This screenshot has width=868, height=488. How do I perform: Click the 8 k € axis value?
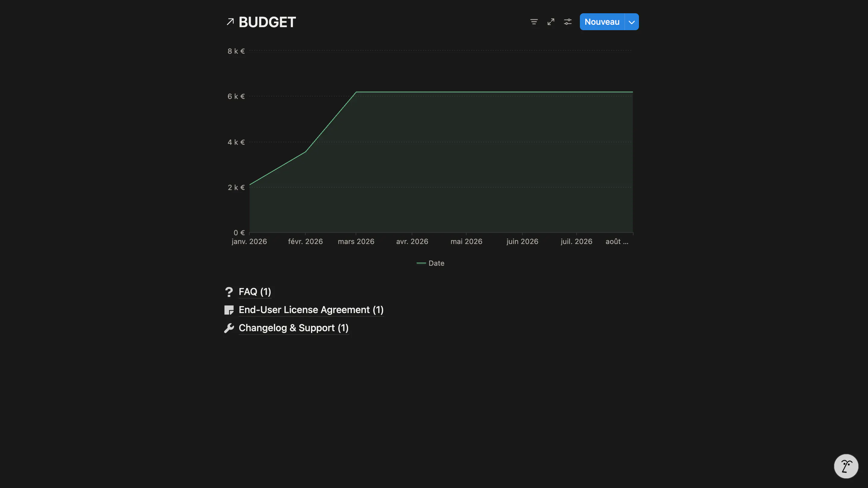pos(236,51)
